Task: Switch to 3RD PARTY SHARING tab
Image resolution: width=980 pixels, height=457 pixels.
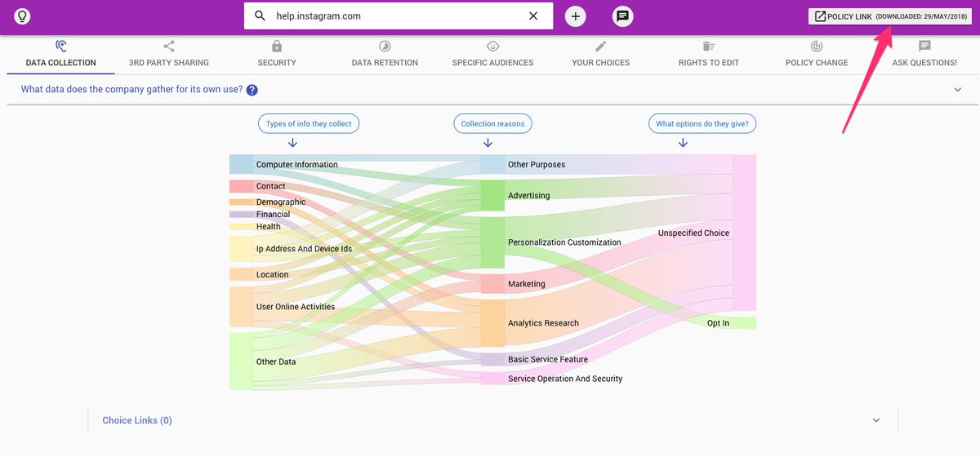Action: tap(169, 55)
